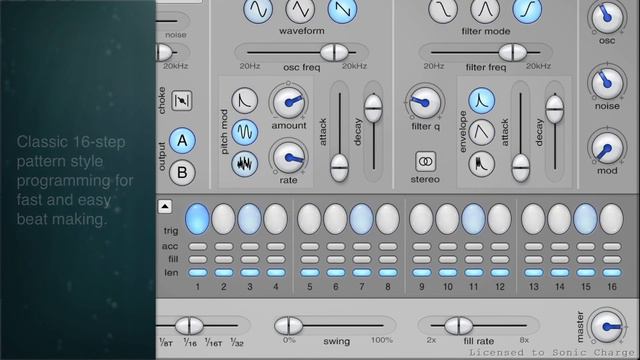Screen dimensions: 640x360
Task: Click the noise level knob
Action: tap(607, 83)
